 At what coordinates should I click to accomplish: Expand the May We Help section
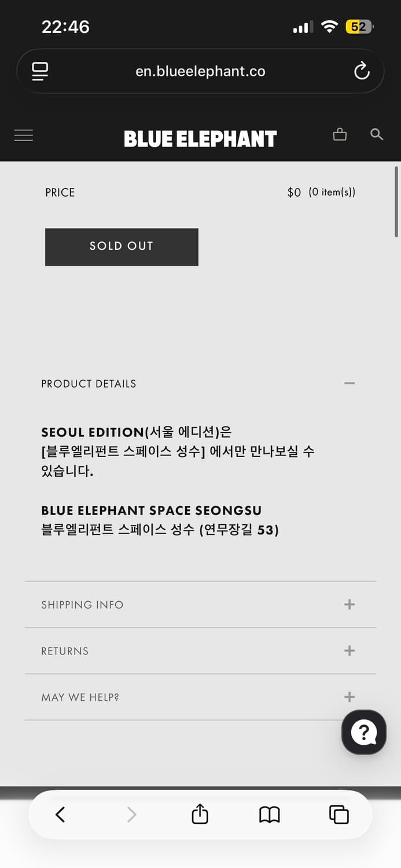[x=349, y=697]
